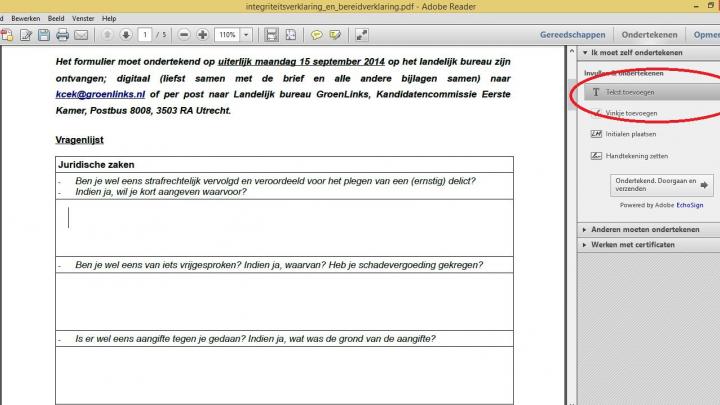Open the zoom percentage dropdown
720x405 pixels.
point(246,35)
